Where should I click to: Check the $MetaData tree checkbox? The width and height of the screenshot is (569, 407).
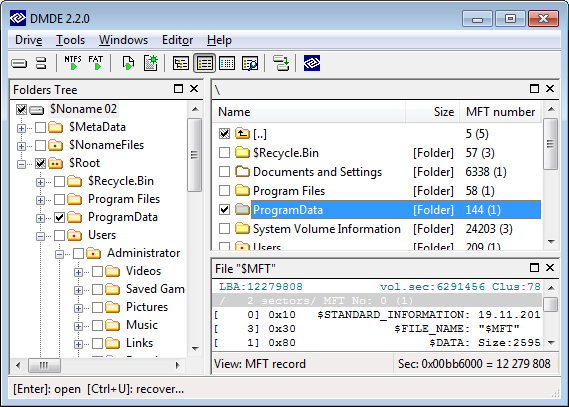[x=40, y=127]
